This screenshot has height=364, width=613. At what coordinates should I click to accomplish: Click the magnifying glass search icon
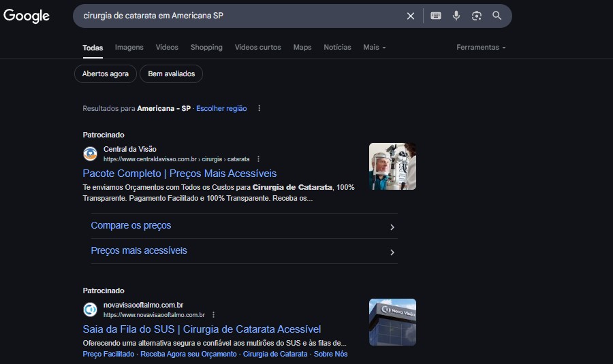pyautogui.click(x=497, y=16)
